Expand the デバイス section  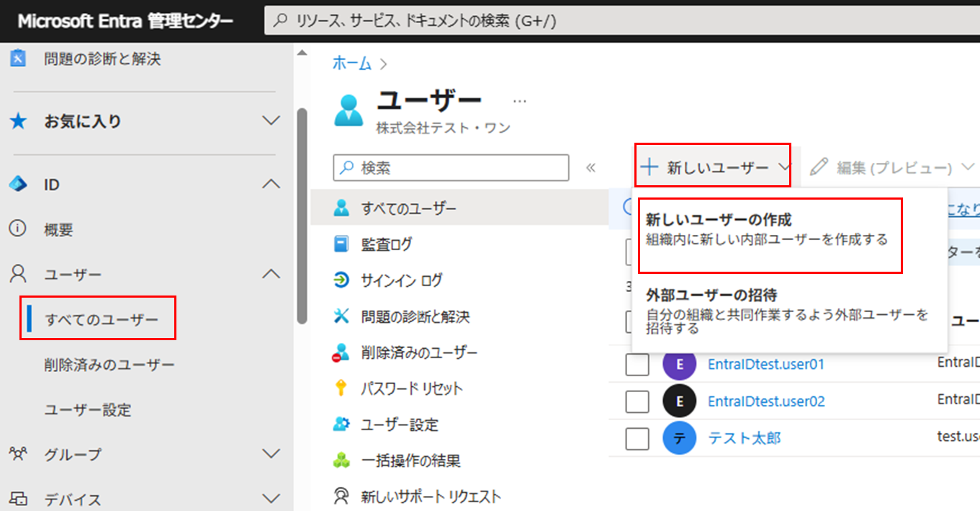click(271, 497)
